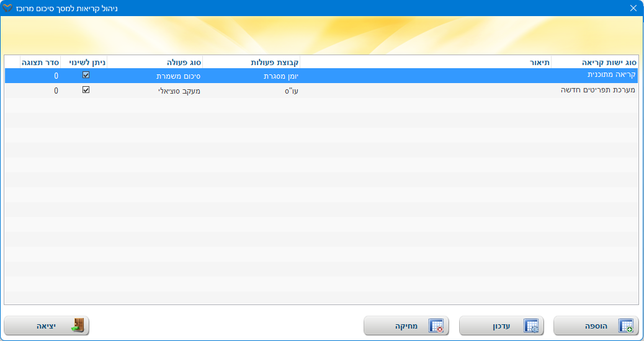
Task: Click the מחיקה (Delete) button icon
Action: click(436, 325)
